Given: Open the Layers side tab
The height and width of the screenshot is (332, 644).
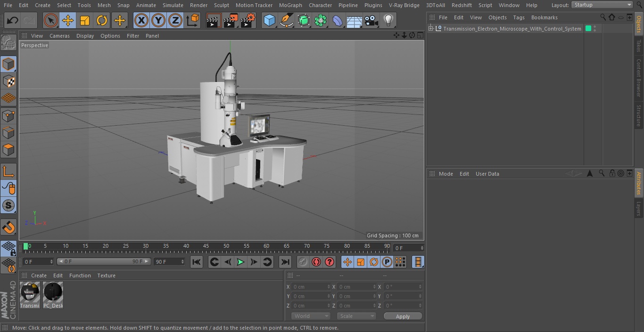Looking at the screenshot, I should click(x=639, y=208).
